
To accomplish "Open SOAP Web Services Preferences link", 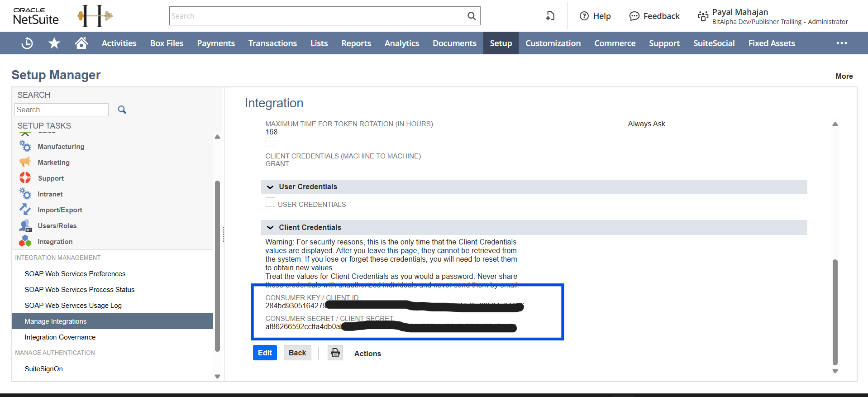I will coord(75,274).
